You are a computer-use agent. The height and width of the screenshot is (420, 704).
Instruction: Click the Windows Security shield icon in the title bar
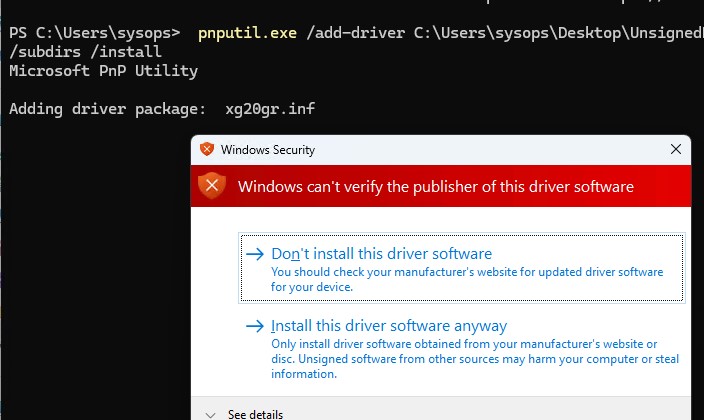pos(207,149)
